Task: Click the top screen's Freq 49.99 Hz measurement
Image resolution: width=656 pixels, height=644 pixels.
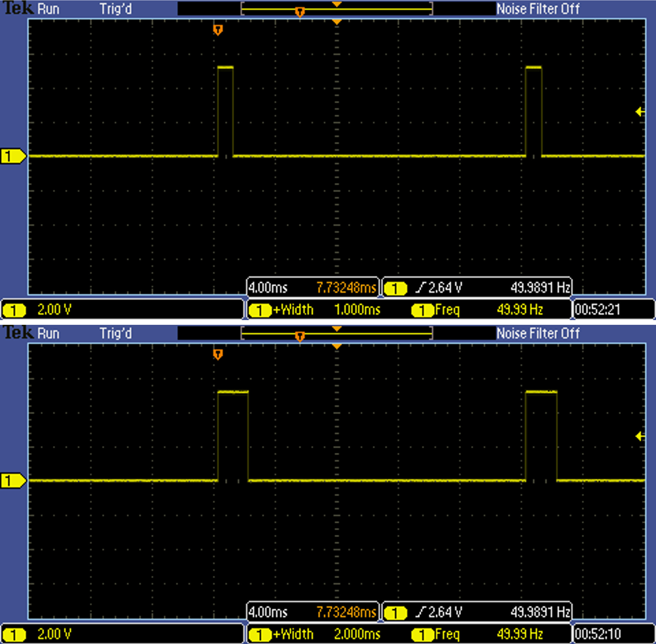Action: (477, 310)
